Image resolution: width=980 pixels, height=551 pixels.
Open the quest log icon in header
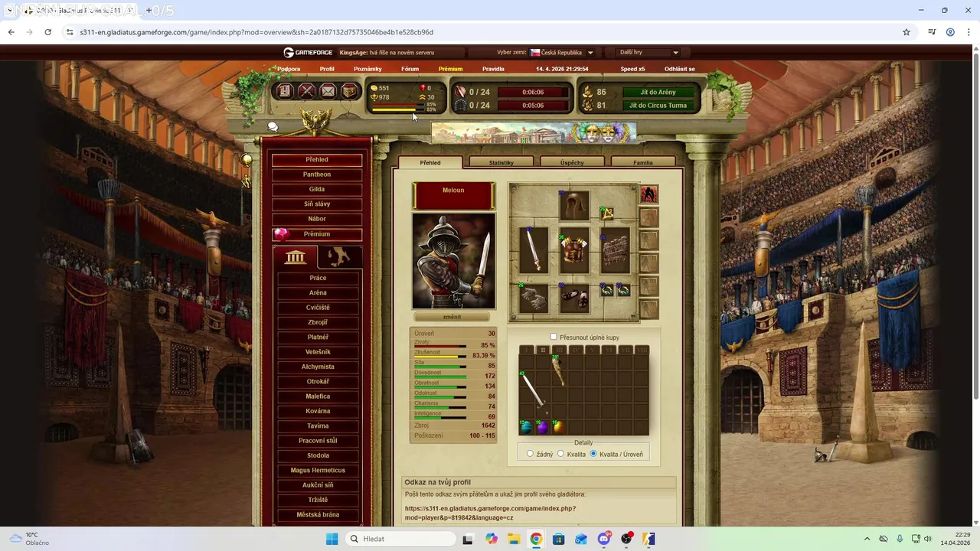coord(284,91)
